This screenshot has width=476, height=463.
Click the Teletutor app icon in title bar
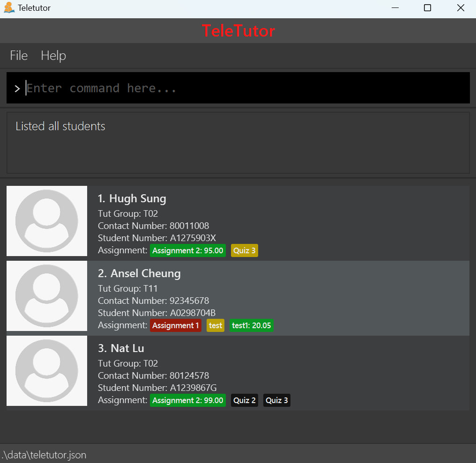9,8
